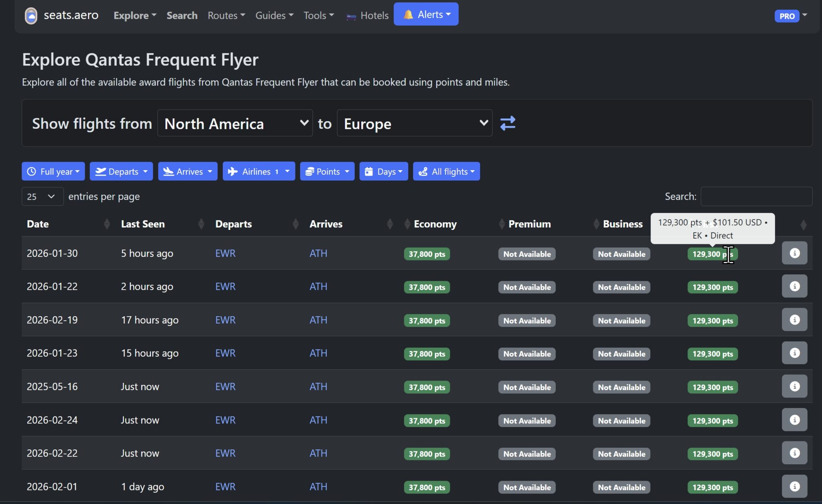Viewport: 822px width, 504px height.
Task: Open info for 2026-01-23 flight row
Action: click(794, 353)
